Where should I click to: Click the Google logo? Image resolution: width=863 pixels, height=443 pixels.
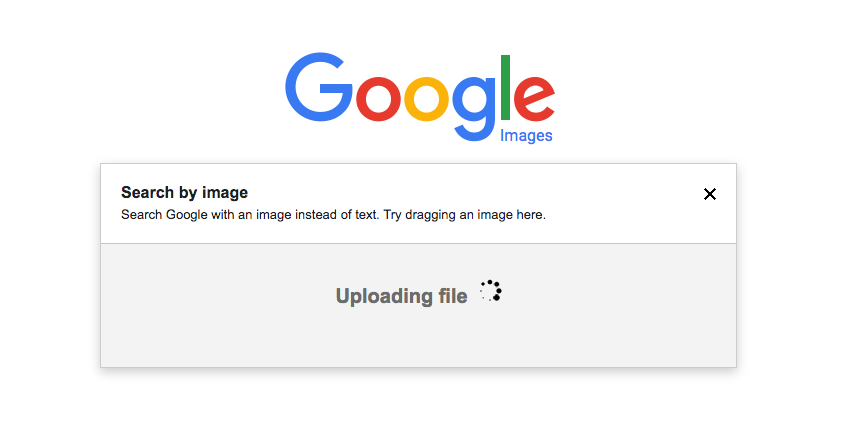[x=419, y=93]
